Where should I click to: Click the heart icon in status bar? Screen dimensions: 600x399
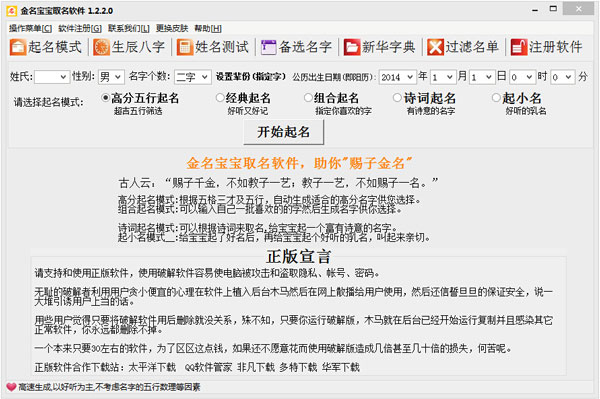(11, 387)
